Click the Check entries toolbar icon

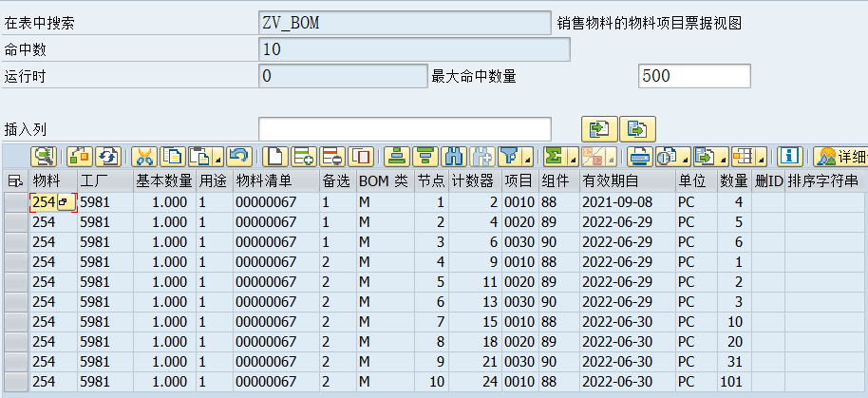coord(80,157)
